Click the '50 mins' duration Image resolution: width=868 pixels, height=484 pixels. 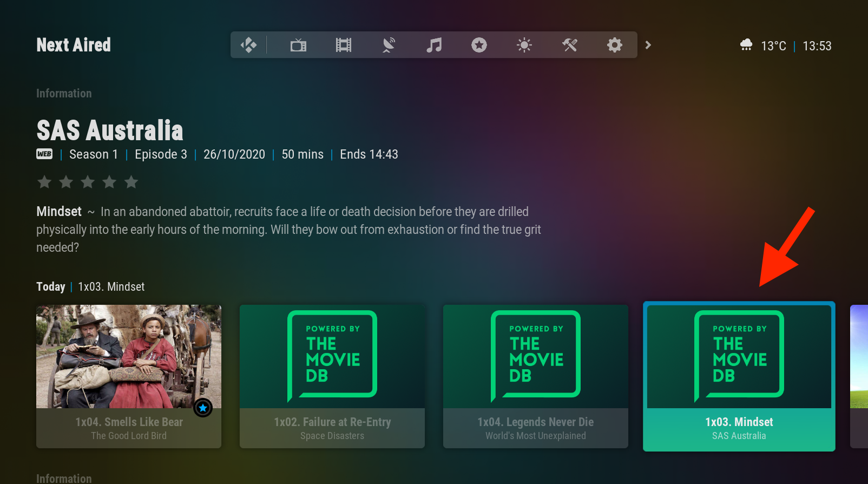(x=303, y=154)
